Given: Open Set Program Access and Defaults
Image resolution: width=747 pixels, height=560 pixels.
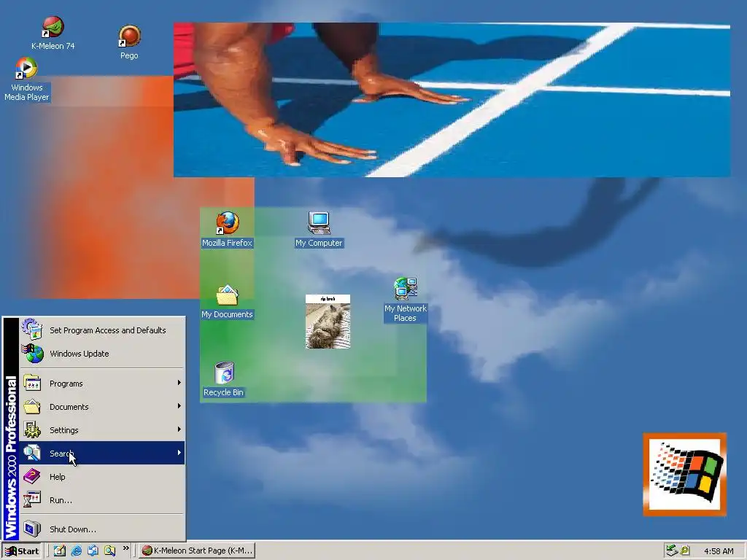Looking at the screenshot, I should [102, 330].
